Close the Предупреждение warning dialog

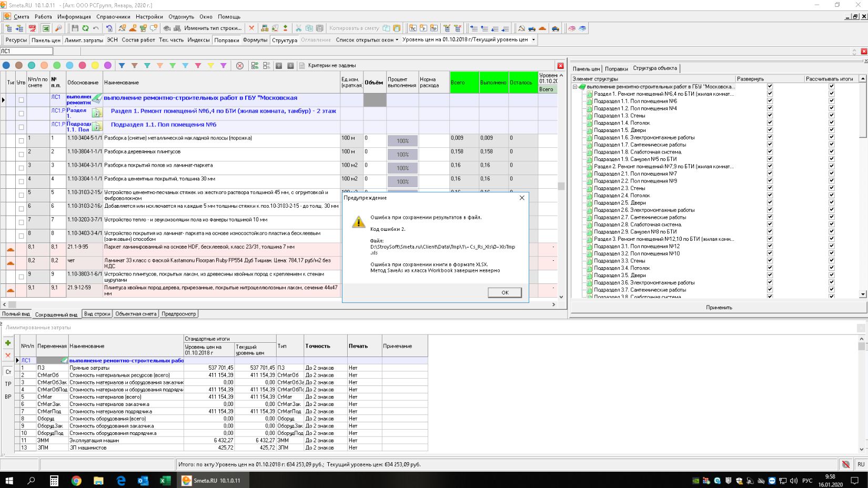(x=521, y=198)
